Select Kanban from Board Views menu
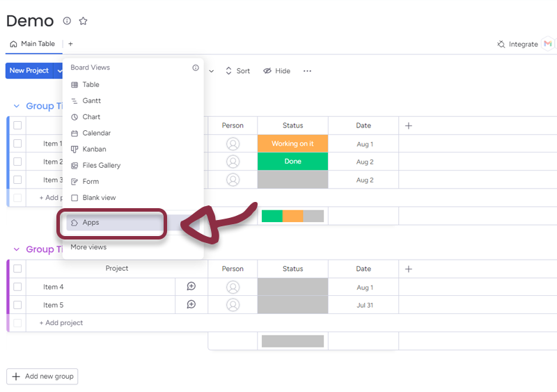 point(94,149)
